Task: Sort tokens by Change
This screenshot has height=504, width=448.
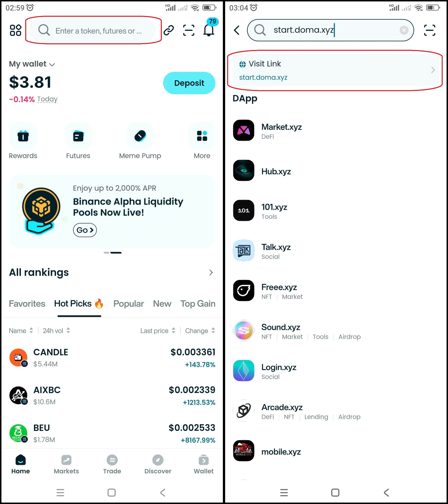Action: 200,331
